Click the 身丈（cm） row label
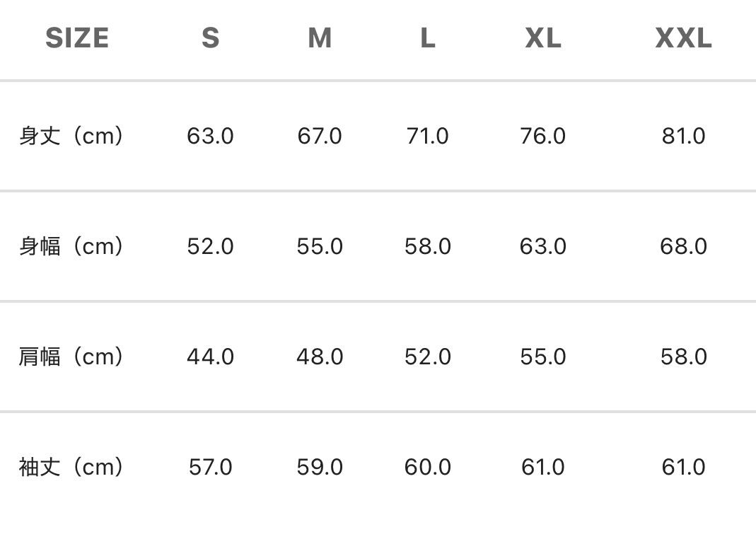 point(71,136)
